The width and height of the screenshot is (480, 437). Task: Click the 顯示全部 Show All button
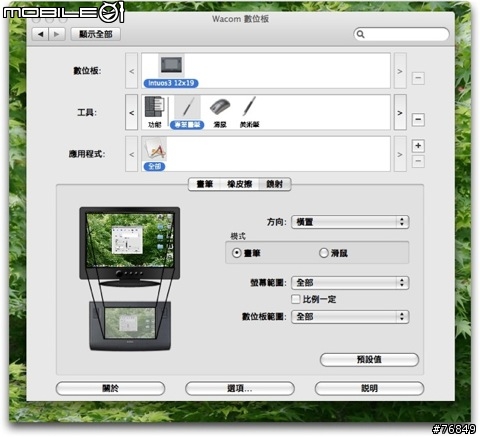click(96, 34)
